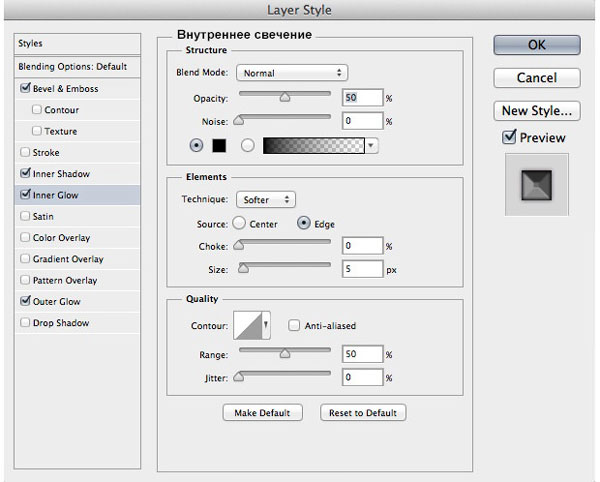The width and height of the screenshot is (600, 482).
Task: Open Bevel & Emboss settings
Action: click(65, 89)
